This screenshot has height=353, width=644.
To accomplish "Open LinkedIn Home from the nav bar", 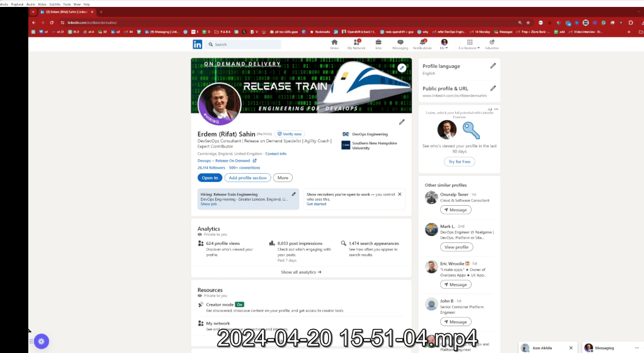I will pyautogui.click(x=334, y=44).
